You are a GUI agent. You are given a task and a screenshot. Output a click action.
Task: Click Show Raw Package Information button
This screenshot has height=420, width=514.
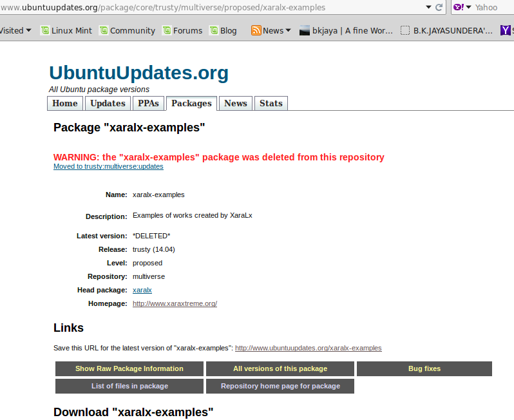pos(129,368)
